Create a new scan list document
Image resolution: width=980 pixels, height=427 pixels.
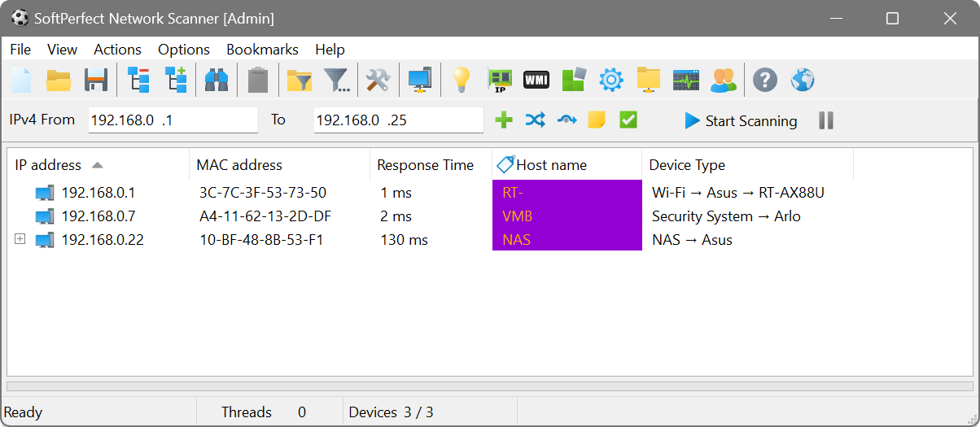pos(21,80)
